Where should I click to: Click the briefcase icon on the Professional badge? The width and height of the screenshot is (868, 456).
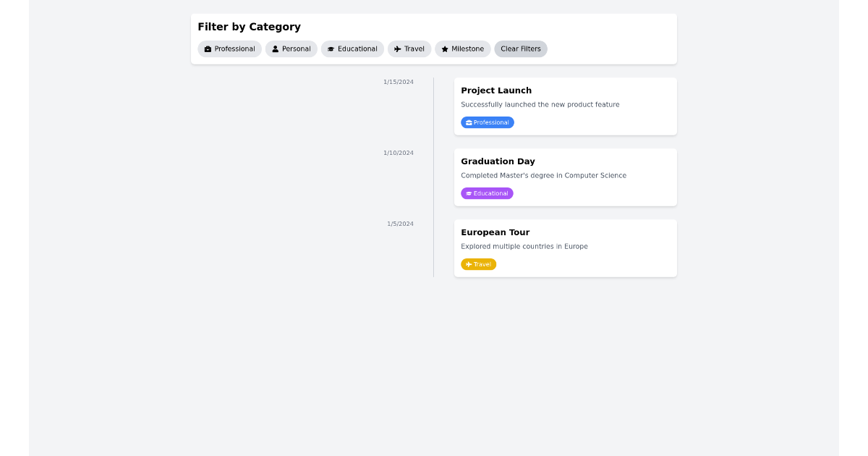tap(468, 122)
